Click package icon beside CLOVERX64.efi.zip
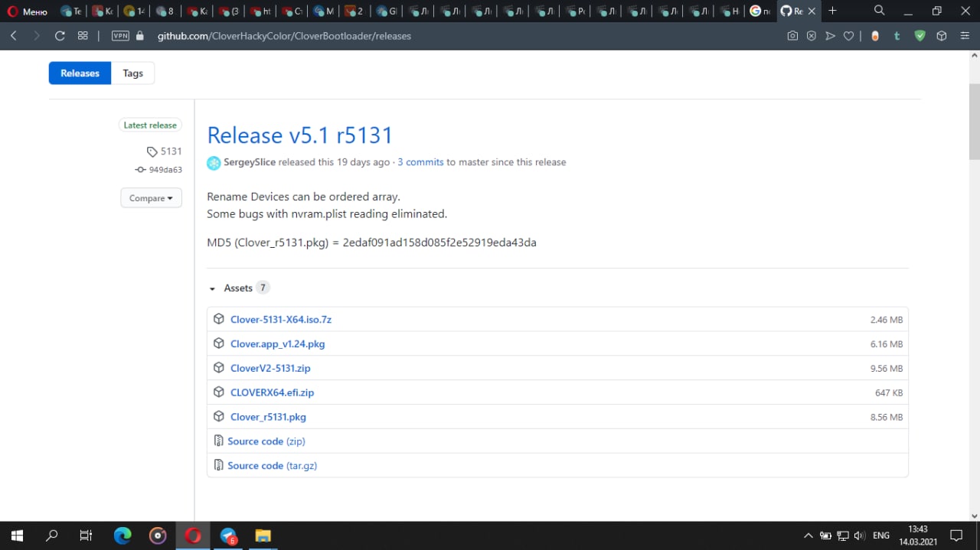The image size is (980, 550). pyautogui.click(x=219, y=392)
